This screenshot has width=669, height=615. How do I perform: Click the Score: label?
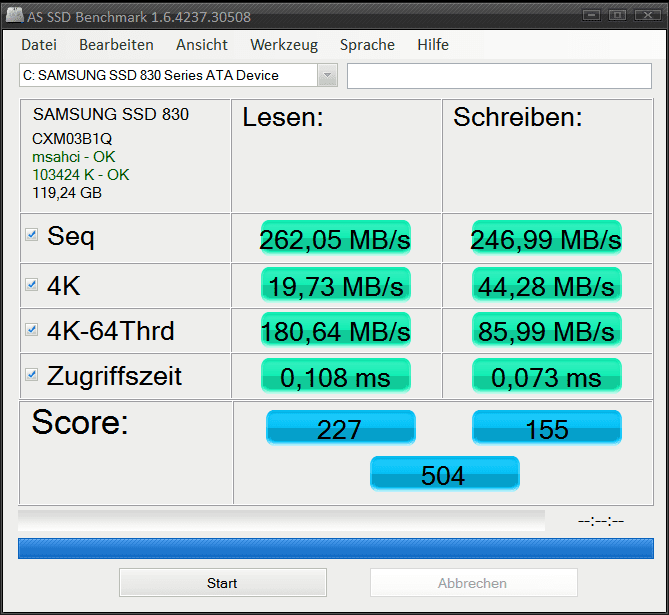80,423
